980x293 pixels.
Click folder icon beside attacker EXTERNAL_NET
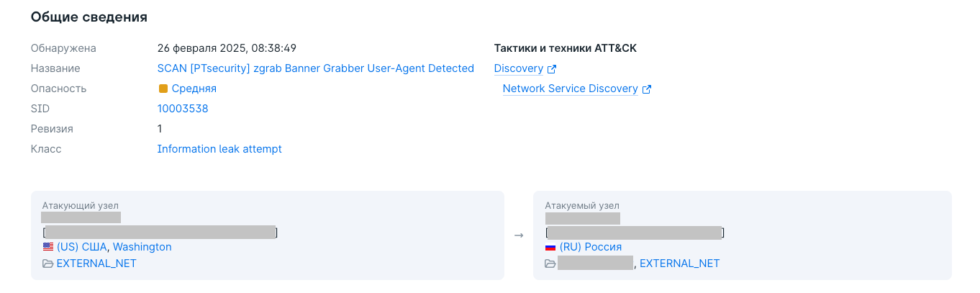pyautogui.click(x=47, y=263)
